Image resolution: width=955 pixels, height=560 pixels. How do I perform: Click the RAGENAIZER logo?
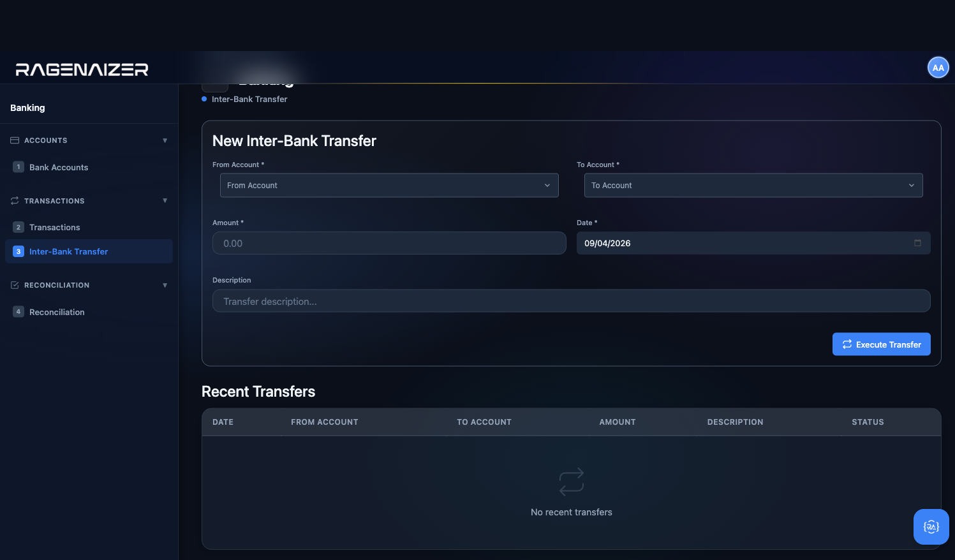[x=82, y=70]
